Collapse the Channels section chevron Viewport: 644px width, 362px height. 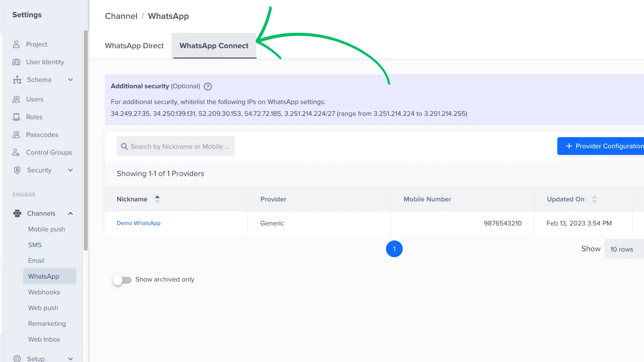click(x=70, y=214)
